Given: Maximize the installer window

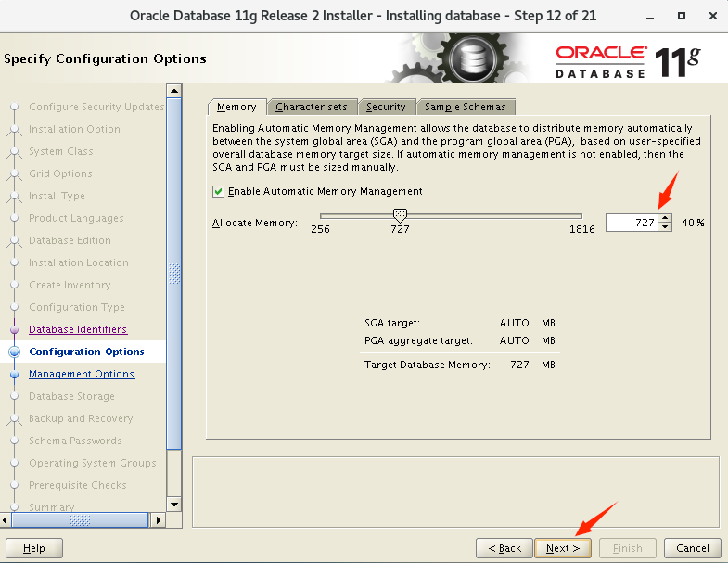Looking at the screenshot, I should [682, 16].
